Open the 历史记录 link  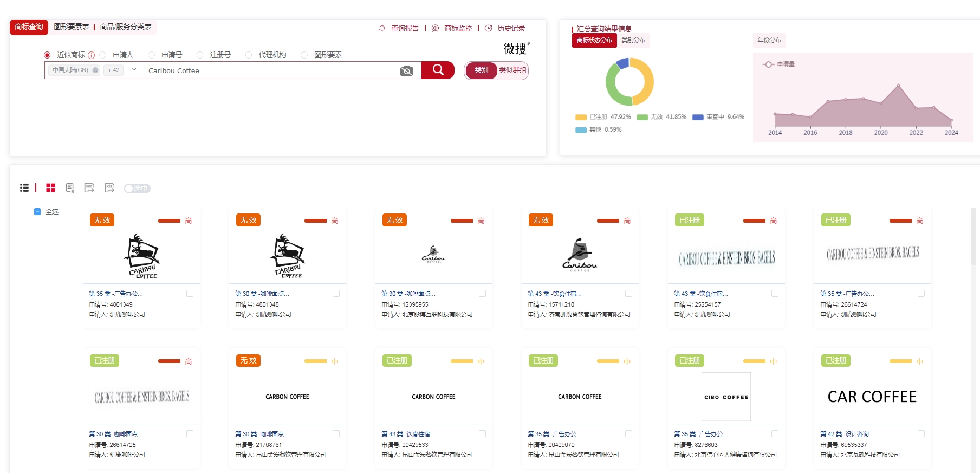511,28
